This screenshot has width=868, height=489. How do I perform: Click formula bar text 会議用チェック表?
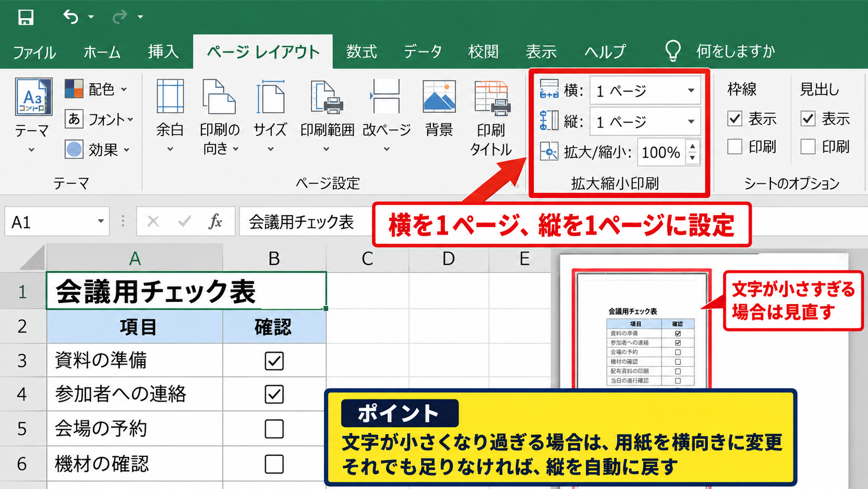coord(301,222)
